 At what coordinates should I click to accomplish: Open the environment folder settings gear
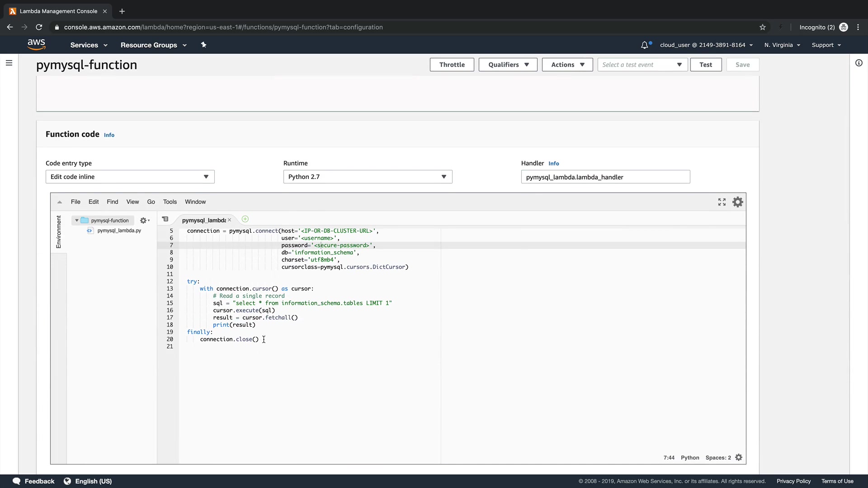pyautogui.click(x=144, y=221)
